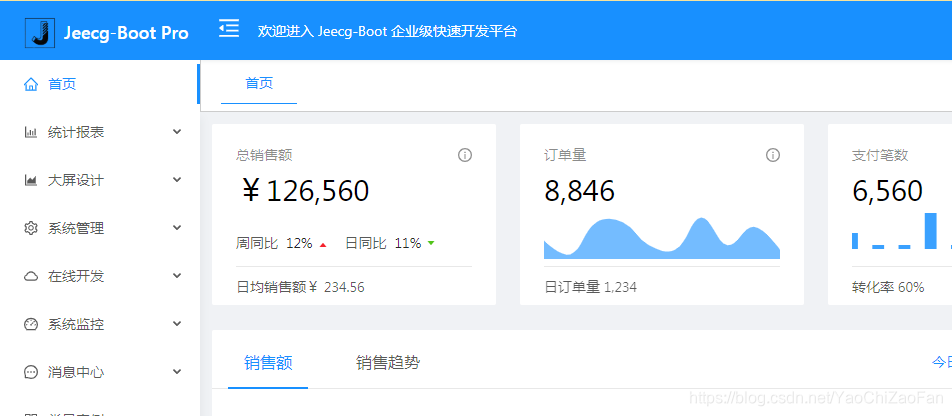Expand the 统计报表 menu chevron
The height and width of the screenshot is (416, 952).
point(177,131)
